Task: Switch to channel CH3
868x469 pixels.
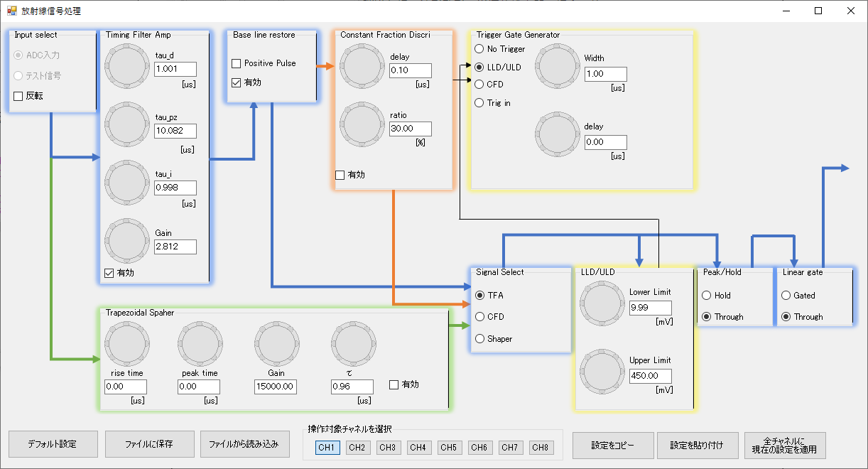Action: pos(387,448)
